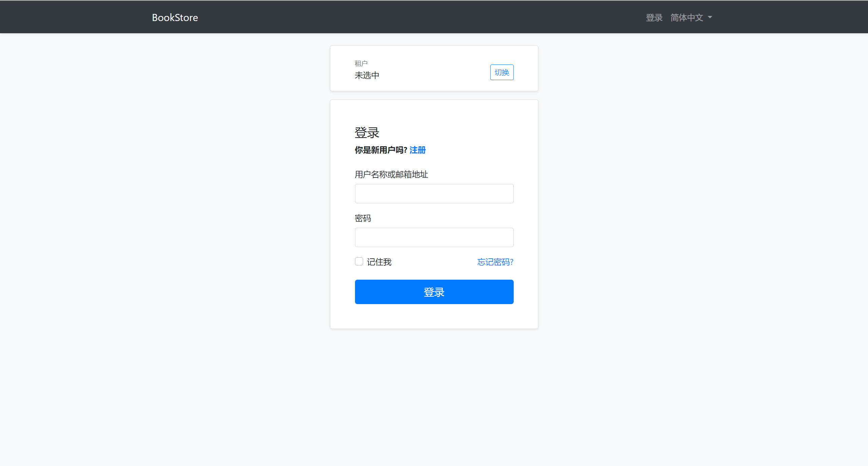The height and width of the screenshot is (466, 868).
Task: Follow the 注册 registration link
Action: [x=417, y=150]
